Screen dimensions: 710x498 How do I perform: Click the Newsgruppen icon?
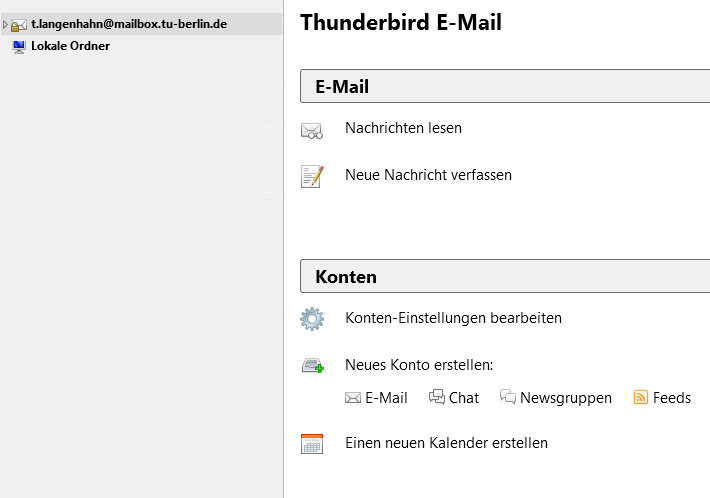point(508,397)
